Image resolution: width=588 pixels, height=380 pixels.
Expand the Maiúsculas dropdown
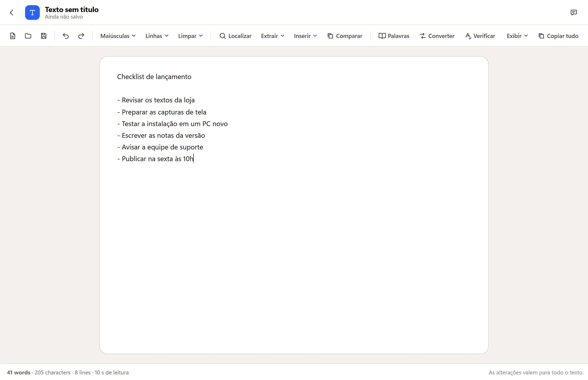(x=118, y=36)
